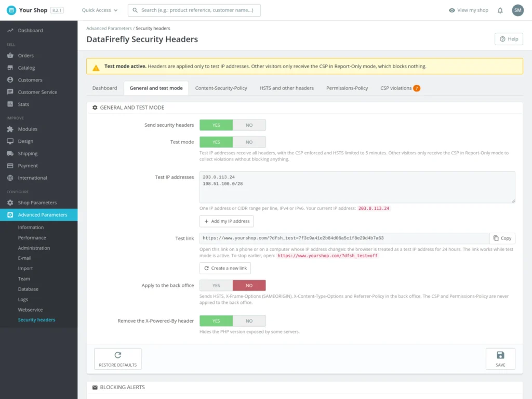Screen dimensions: 532x399
Task: Click the International globe icon
Action: 10,178
